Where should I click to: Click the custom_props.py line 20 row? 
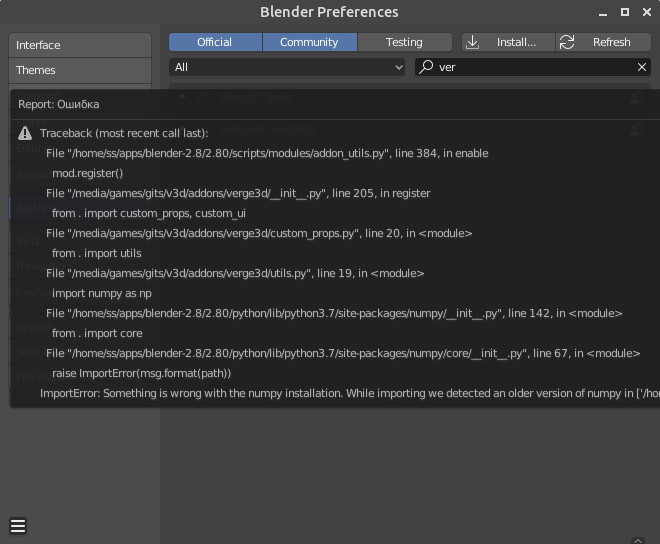click(x=259, y=233)
